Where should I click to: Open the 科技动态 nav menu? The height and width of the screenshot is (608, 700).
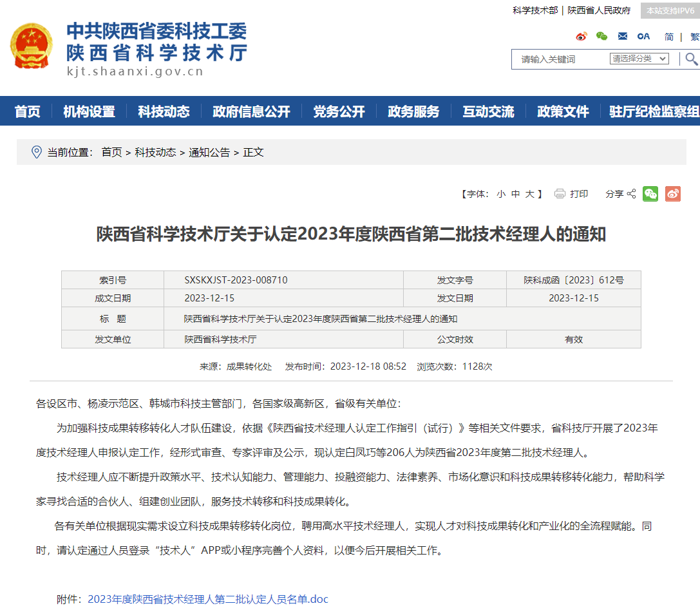(164, 111)
